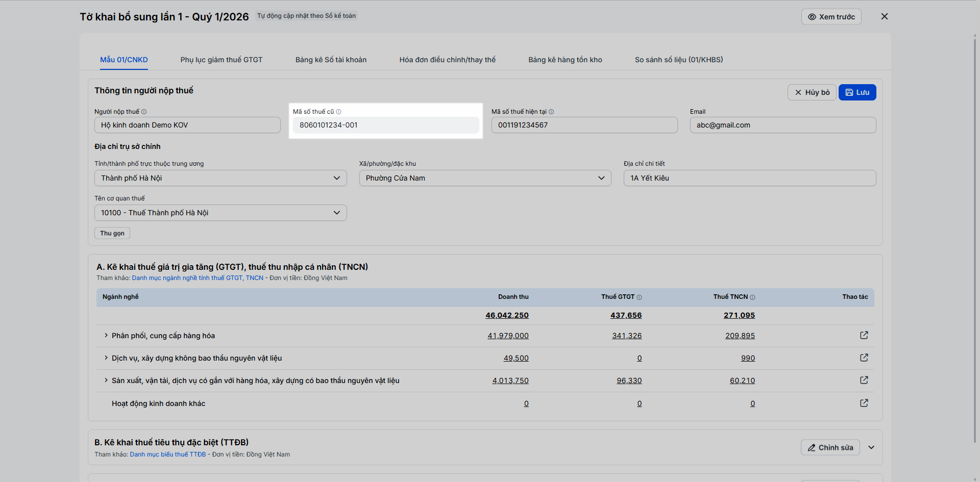Viewport: 980px width, 482px height.
Task: Click info icon next to Người nộp thuế
Action: point(144,112)
